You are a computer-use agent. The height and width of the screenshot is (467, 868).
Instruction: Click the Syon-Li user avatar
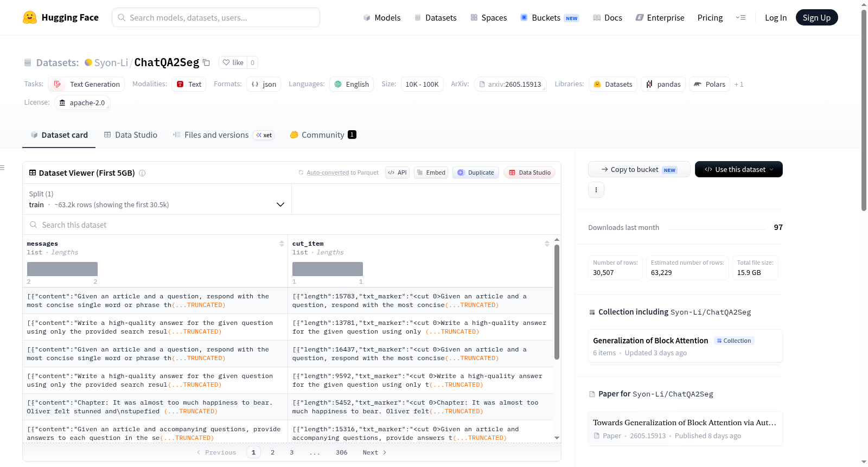(88, 62)
